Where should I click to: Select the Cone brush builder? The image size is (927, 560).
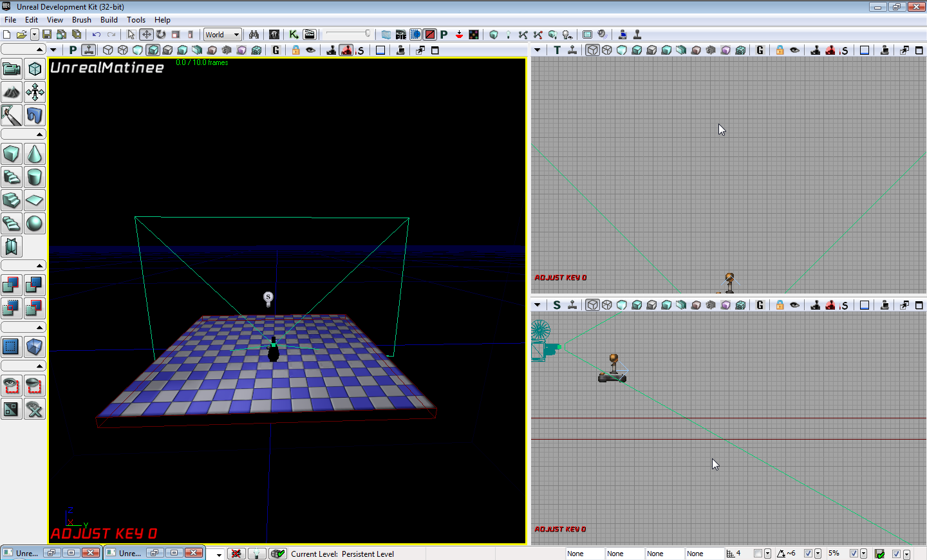(35, 154)
